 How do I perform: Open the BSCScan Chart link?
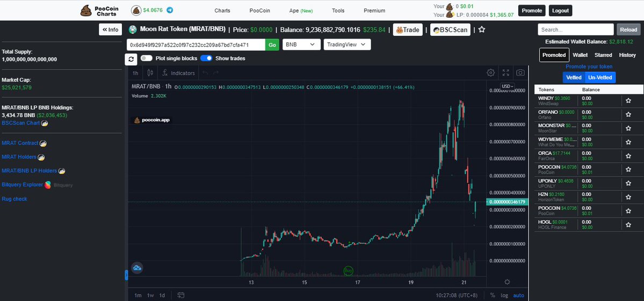pos(20,123)
